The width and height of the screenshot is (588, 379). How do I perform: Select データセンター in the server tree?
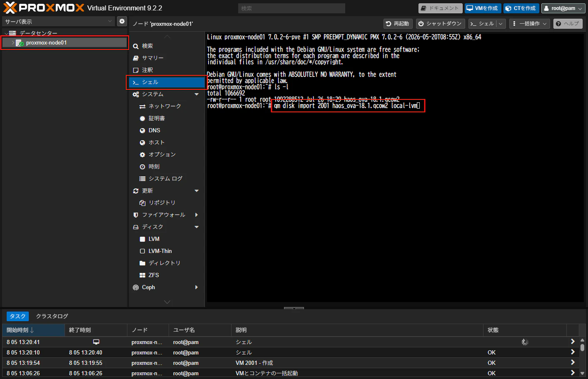pos(38,33)
